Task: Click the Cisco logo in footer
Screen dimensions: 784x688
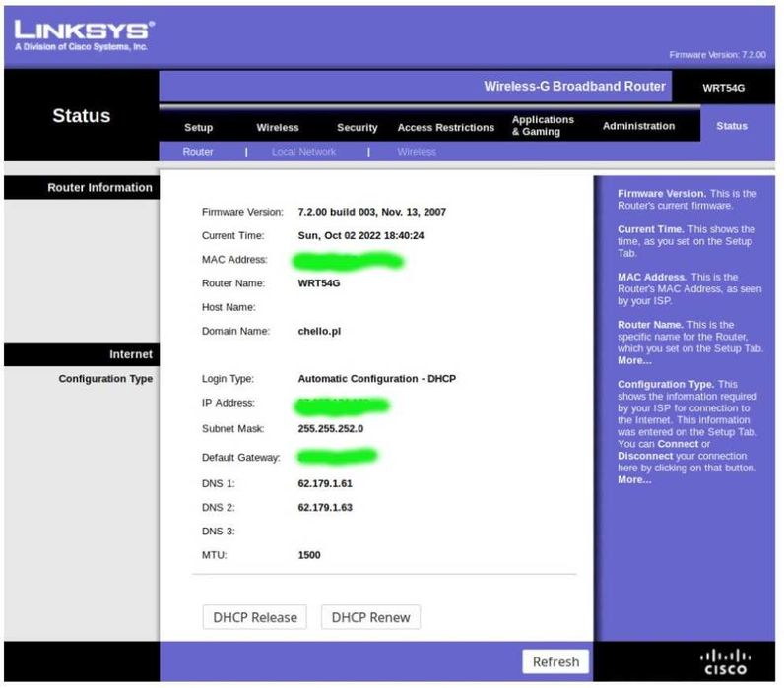Action: (725, 662)
